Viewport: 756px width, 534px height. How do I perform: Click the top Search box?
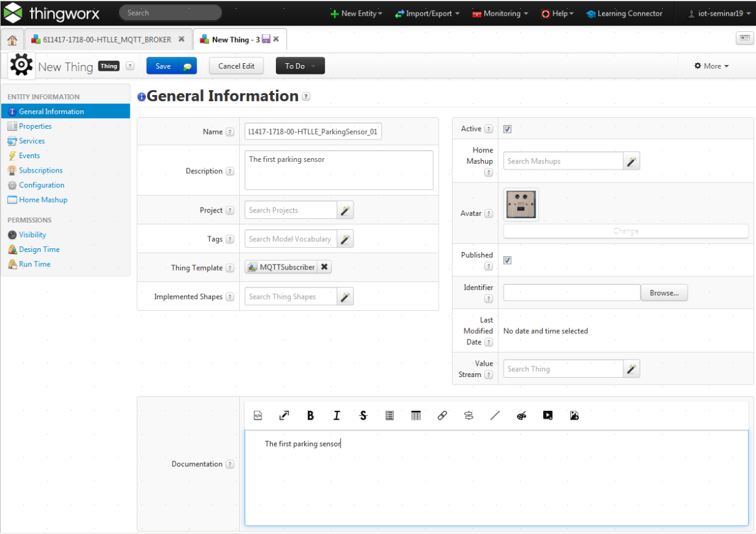(170, 13)
